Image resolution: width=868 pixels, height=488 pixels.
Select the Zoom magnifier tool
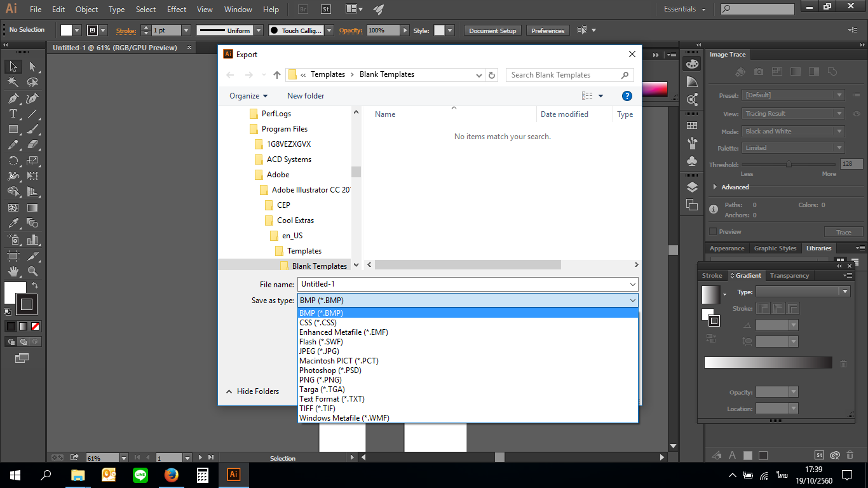coord(32,271)
